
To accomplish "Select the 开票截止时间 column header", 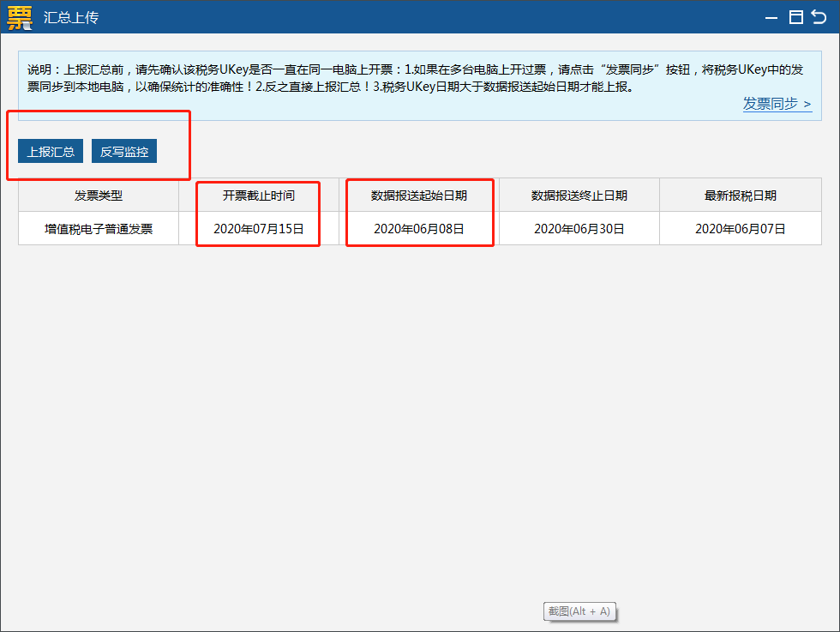I will (x=259, y=196).
